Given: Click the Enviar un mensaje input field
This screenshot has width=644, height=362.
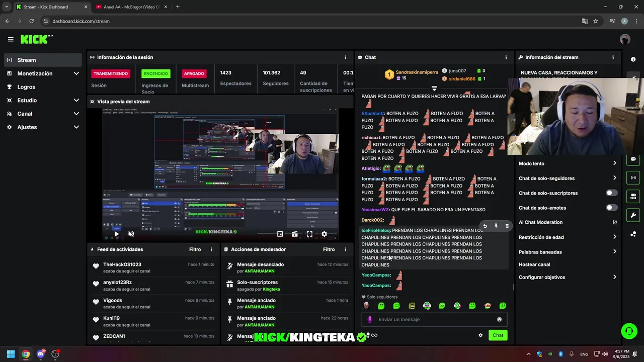Looking at the screenshot, I should click(x=434, y=319).
